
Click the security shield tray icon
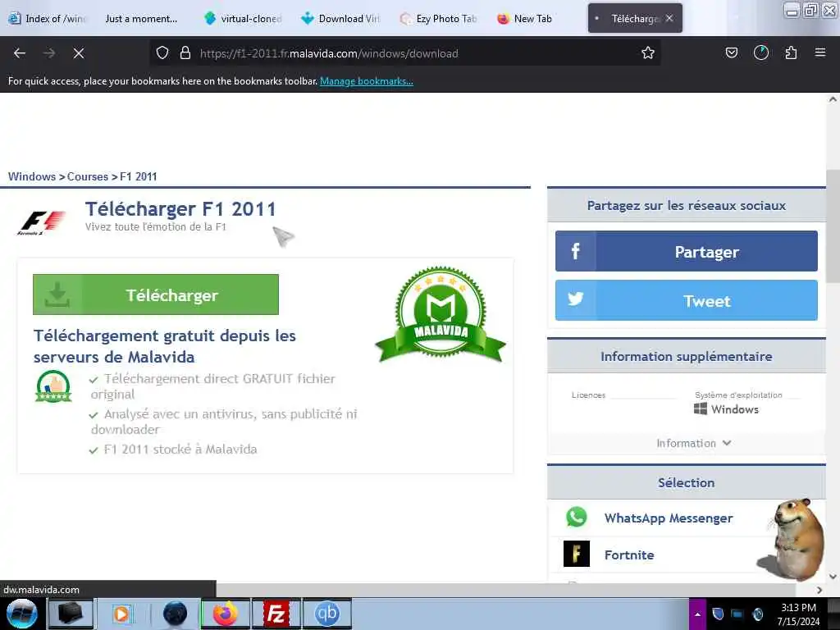point(718,614)
